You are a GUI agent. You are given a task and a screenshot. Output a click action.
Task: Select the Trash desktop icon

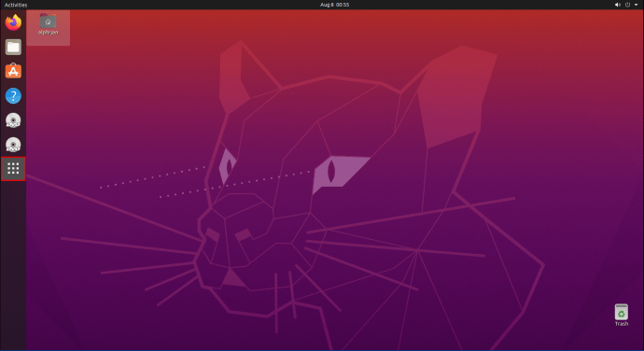(x=622, y=315)
